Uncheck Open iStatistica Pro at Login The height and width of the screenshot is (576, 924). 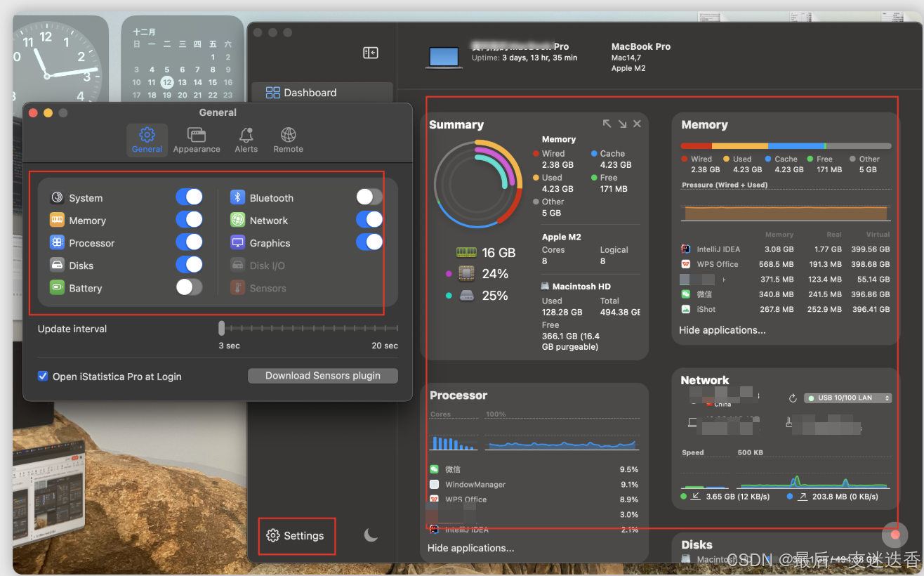coord(43,377)
